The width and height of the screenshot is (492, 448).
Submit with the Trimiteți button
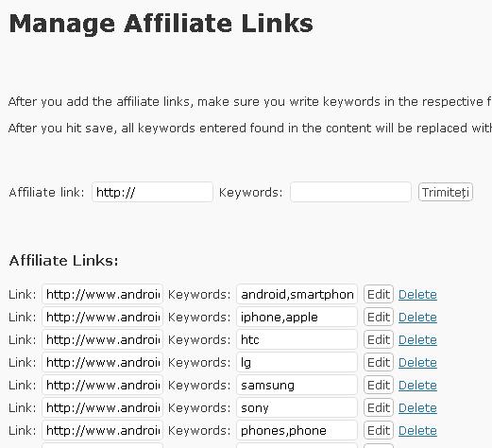(x=446, y=192)
